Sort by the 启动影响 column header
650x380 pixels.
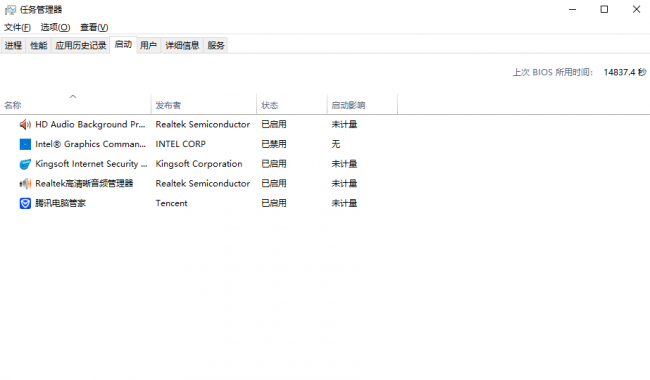(362, 105)
